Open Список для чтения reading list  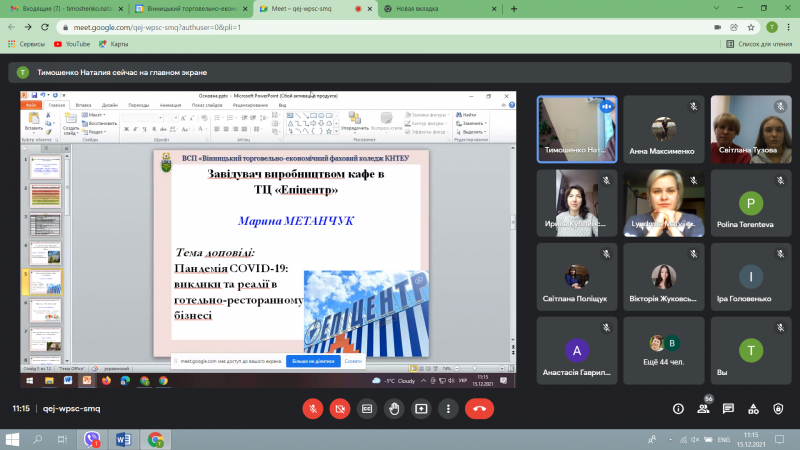pos(759,44)
